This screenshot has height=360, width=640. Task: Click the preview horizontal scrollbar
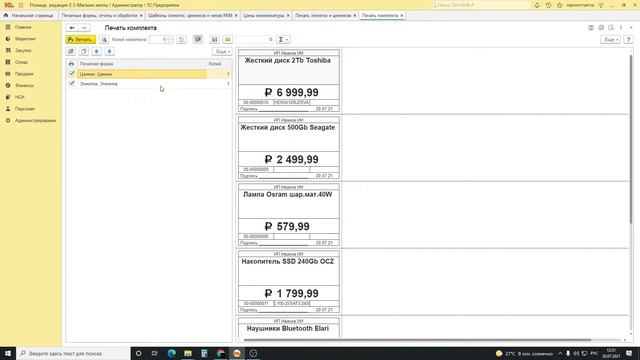pos(417,340)
